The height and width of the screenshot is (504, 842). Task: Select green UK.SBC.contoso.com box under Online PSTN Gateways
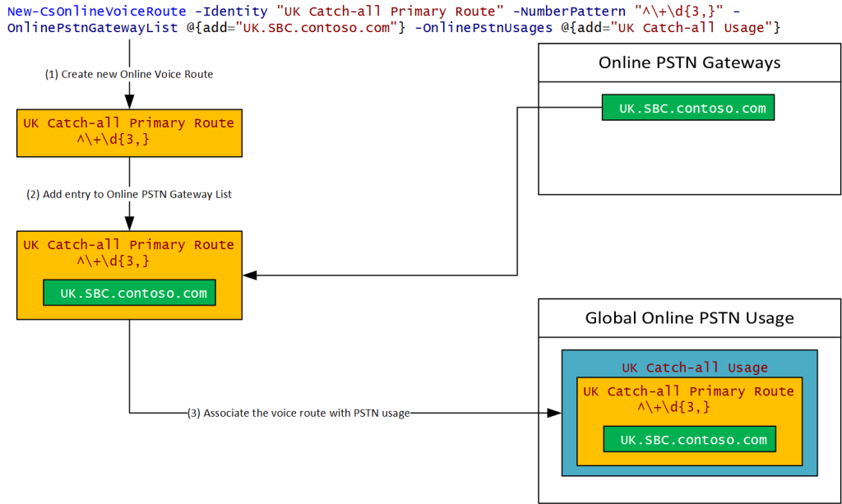[687, 108]
